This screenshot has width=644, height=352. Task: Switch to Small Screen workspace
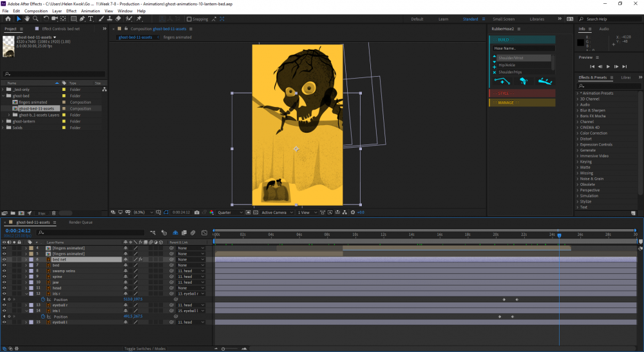coord(504,19)
